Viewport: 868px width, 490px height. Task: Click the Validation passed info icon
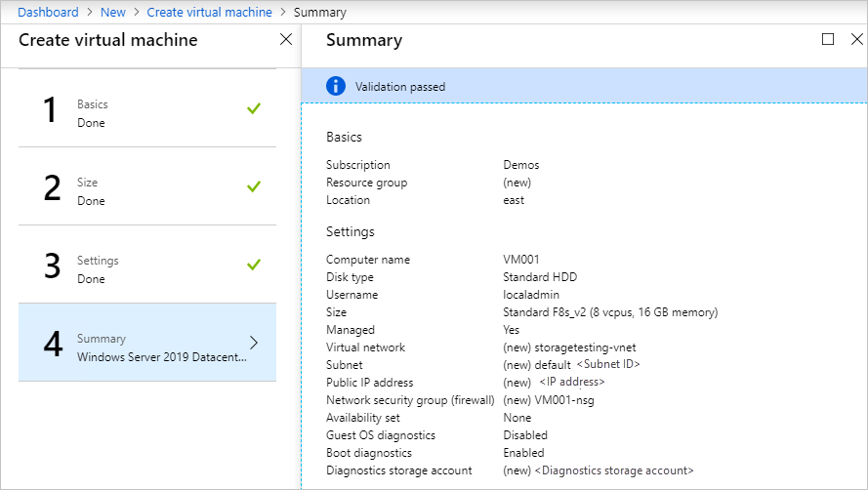tap(336, 86)
